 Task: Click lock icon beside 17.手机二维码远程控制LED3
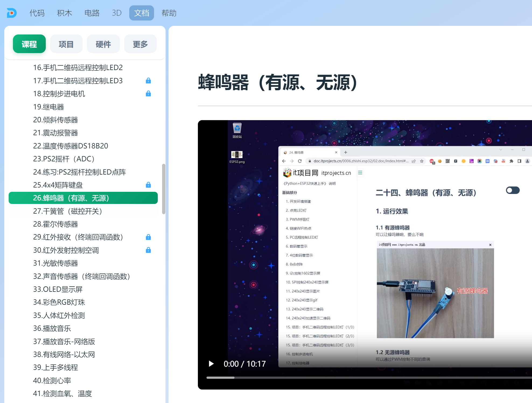coord(148,81)
